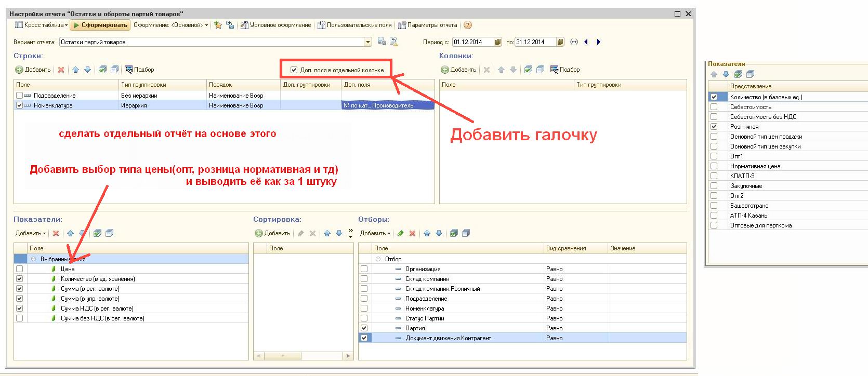This screenshot has height=376, width=868.
Task: Click the help question mark icon
Action: (x=468, y=25)
